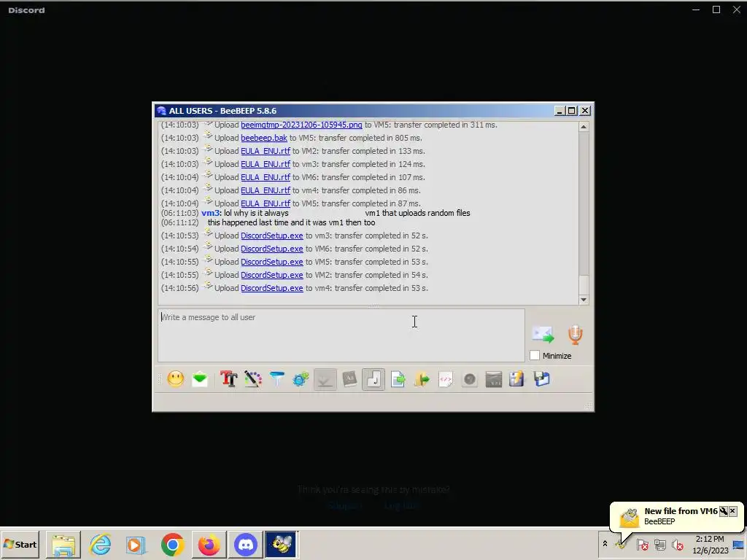Open the beebeep.bak file link

pyautogui.click(x=264, y=138)
